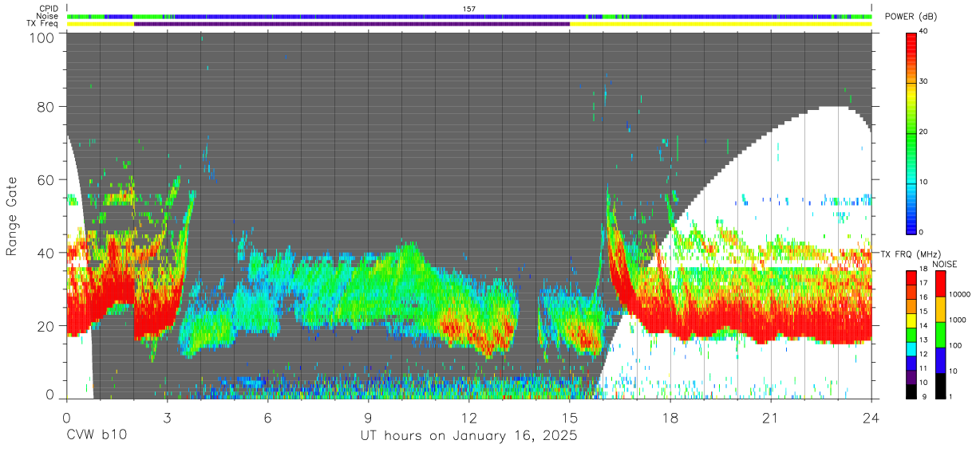Screen dimensions: 980x452
Task: Click the yellow TX Freq strip after hour 15
Action: pos(721,24)
